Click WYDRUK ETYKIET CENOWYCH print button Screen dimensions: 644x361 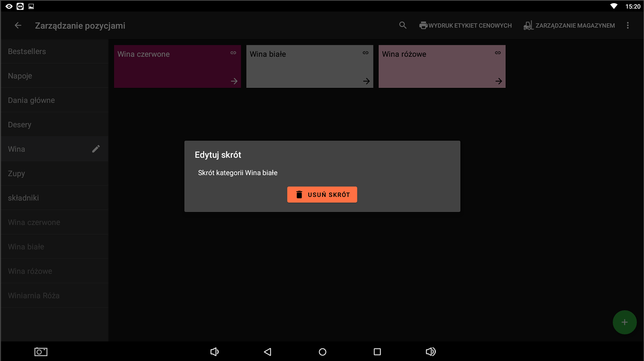click(465, 26)
